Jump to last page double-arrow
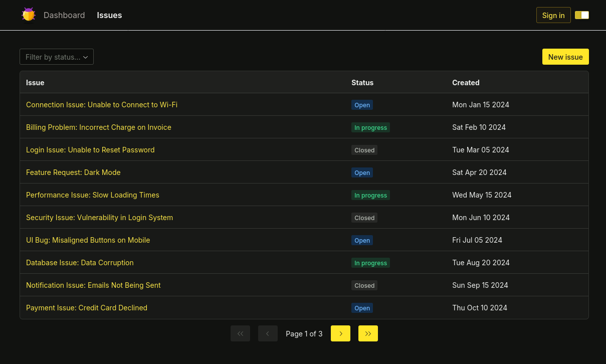606x364 pixels. coord(368,333)
